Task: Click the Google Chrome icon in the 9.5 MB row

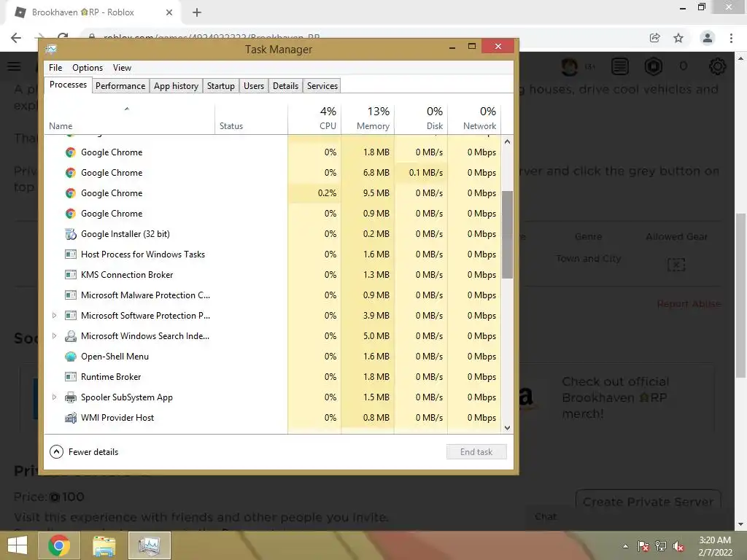Action: (71, 193)
